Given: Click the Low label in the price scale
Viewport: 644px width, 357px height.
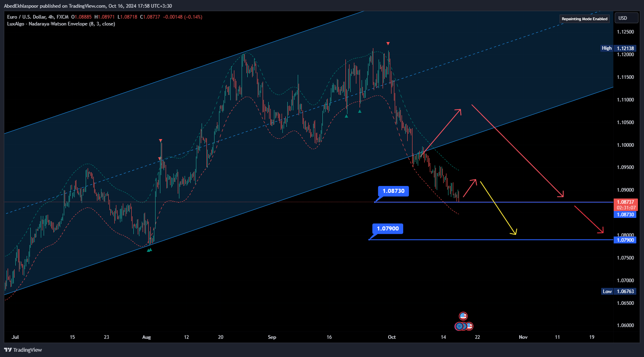Looking at the screenshot, I should point(607,291).
